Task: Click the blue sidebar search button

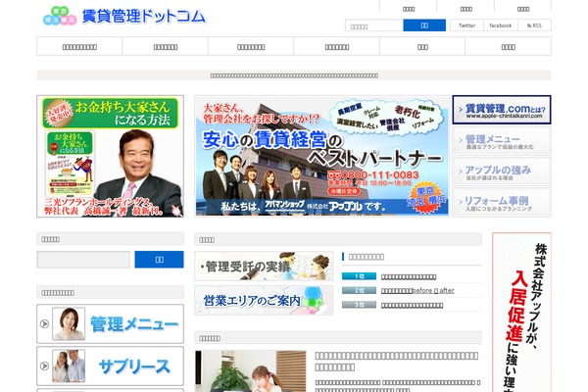Action: [159, 260]
